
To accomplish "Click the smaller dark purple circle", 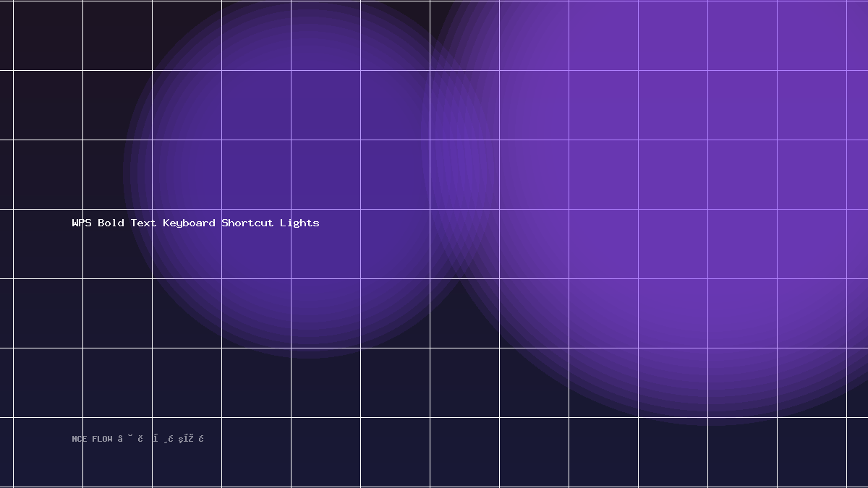I will point(307,174).
